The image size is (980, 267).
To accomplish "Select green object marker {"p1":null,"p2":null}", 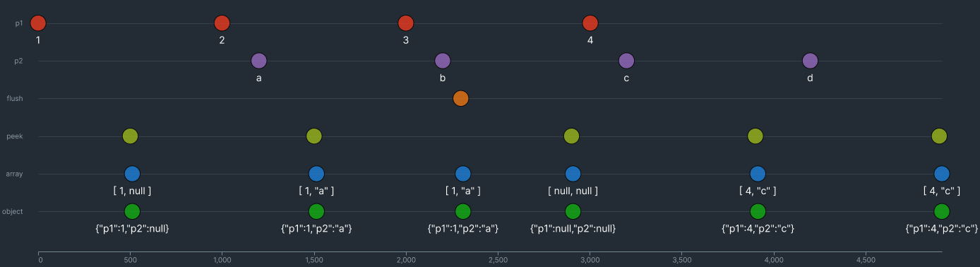I will (573, 211).
